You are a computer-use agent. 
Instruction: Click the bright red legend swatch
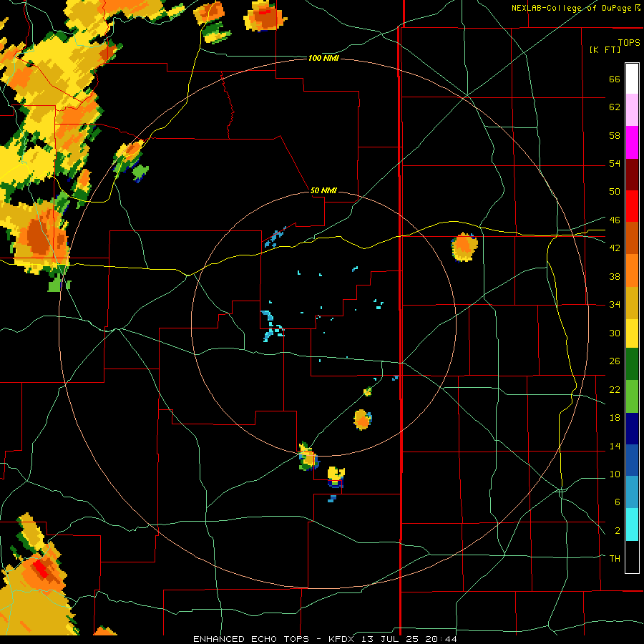[632, 206]
